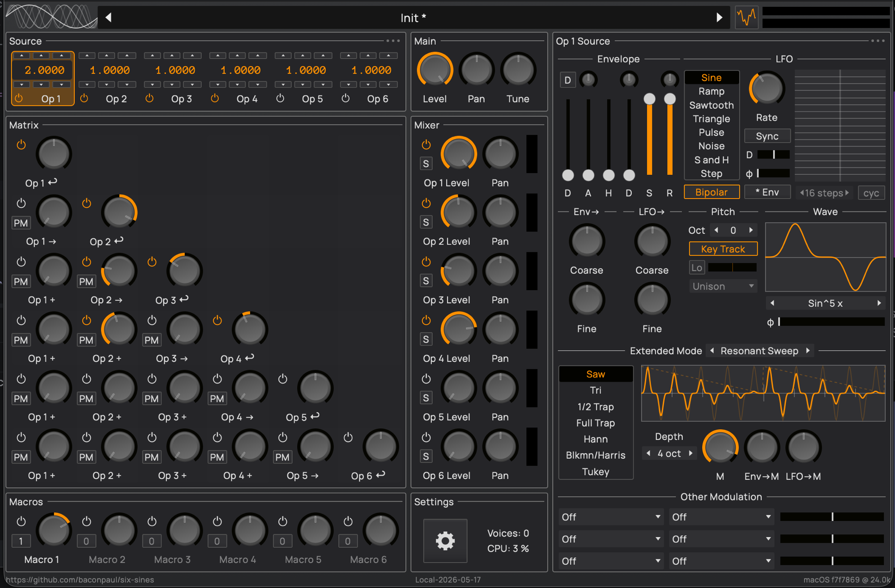Go to the previous patch with left arrow

(108, 17)
